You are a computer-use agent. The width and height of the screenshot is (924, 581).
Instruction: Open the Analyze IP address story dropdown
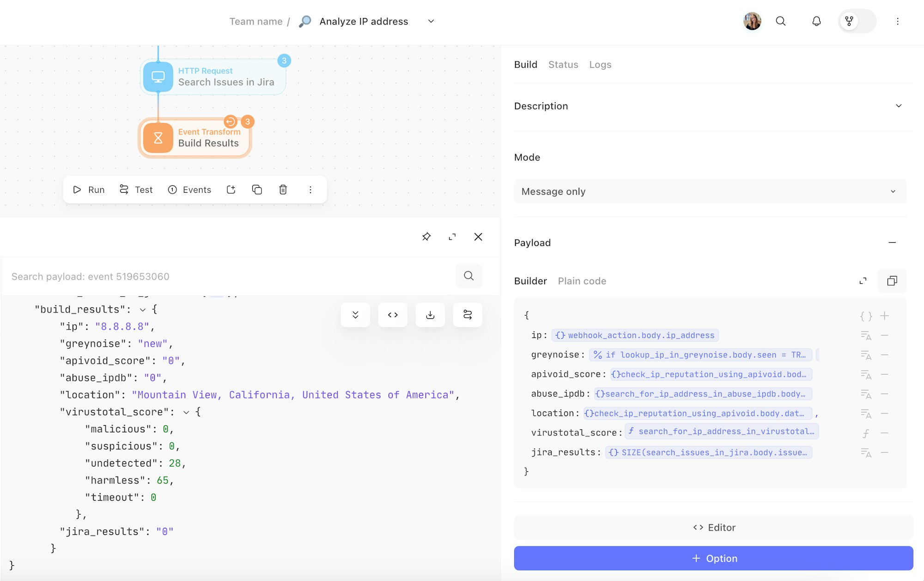[x=431, y=21]
